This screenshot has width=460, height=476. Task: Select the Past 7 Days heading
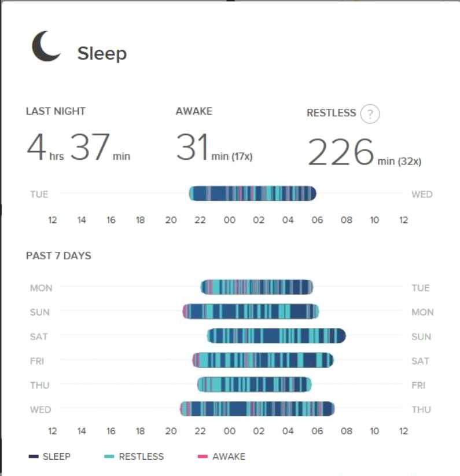click(58, 255)
